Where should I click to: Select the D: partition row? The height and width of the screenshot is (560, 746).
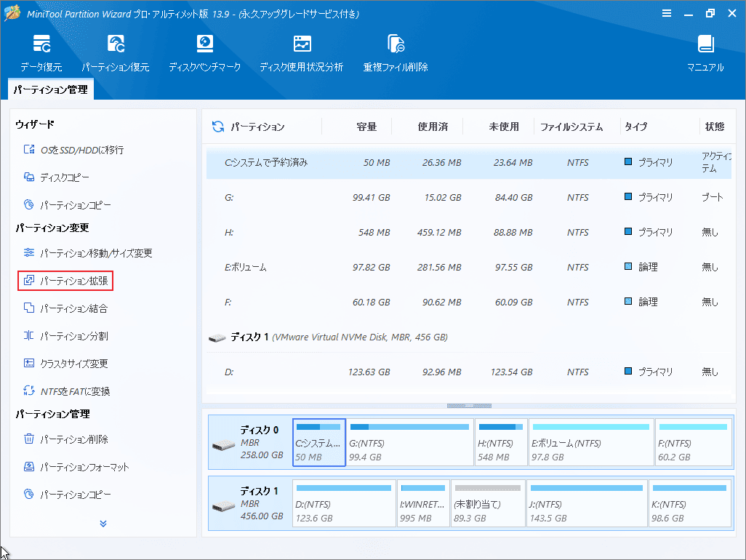click(x=469, y=372)
